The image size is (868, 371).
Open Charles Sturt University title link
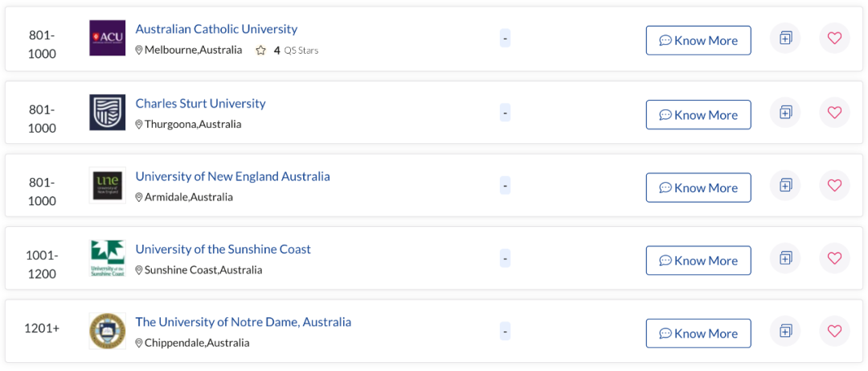200,103
